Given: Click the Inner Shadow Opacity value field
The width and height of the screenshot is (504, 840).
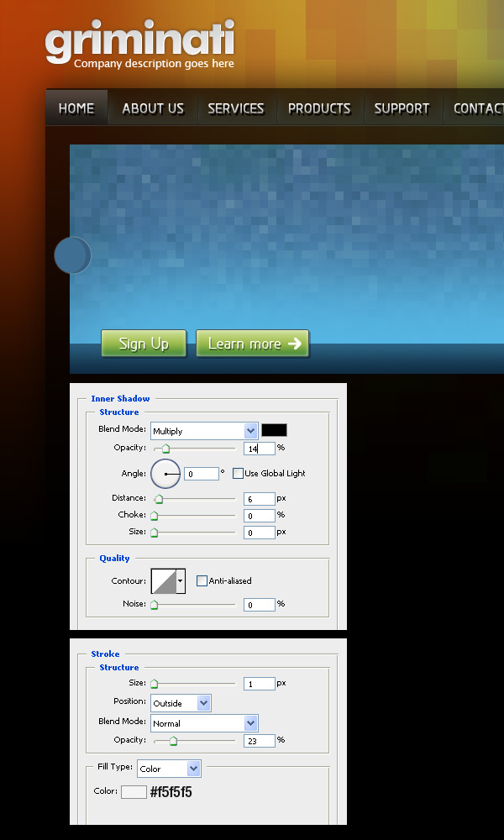Looking at the screenshot, I should 260,449.
